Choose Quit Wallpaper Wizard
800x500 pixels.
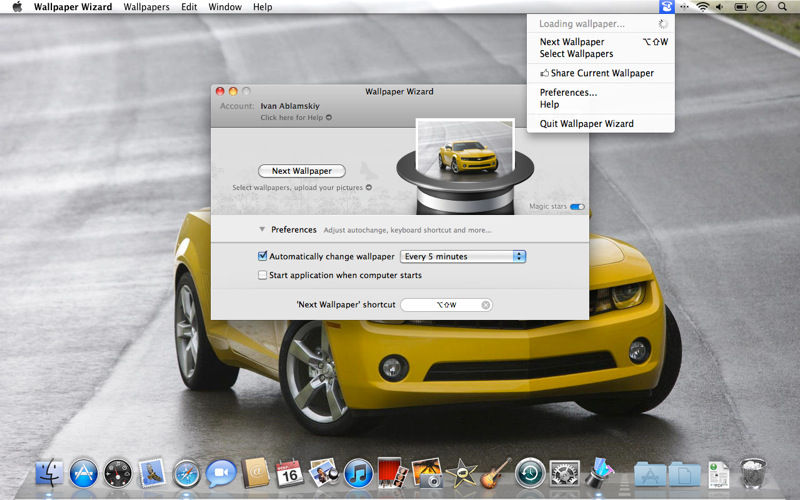[601, 123]
